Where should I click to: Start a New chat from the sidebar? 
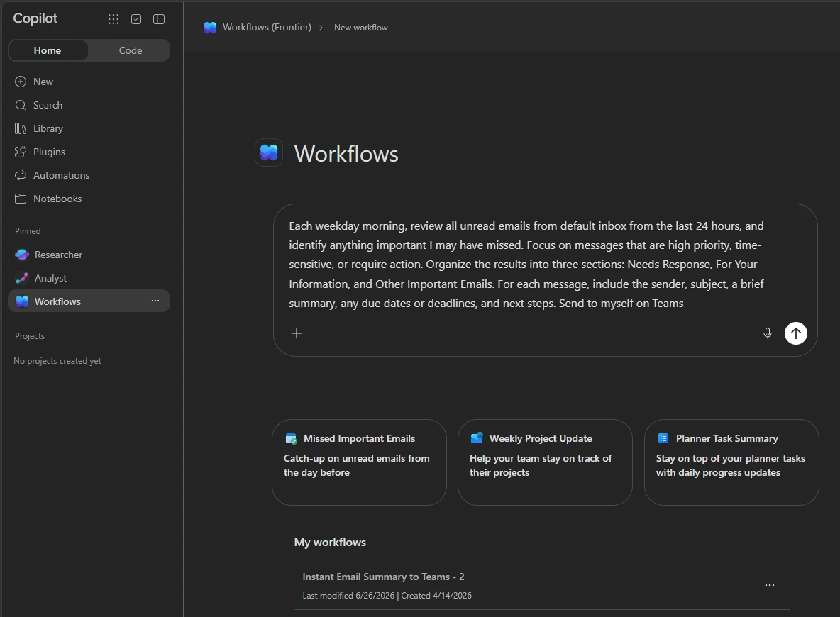coord(89,82)
